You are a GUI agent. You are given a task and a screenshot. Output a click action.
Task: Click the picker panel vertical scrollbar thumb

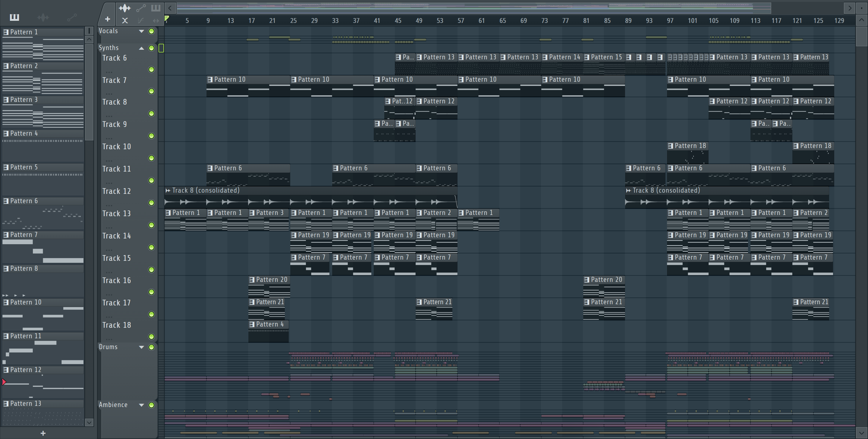[89, 92]
